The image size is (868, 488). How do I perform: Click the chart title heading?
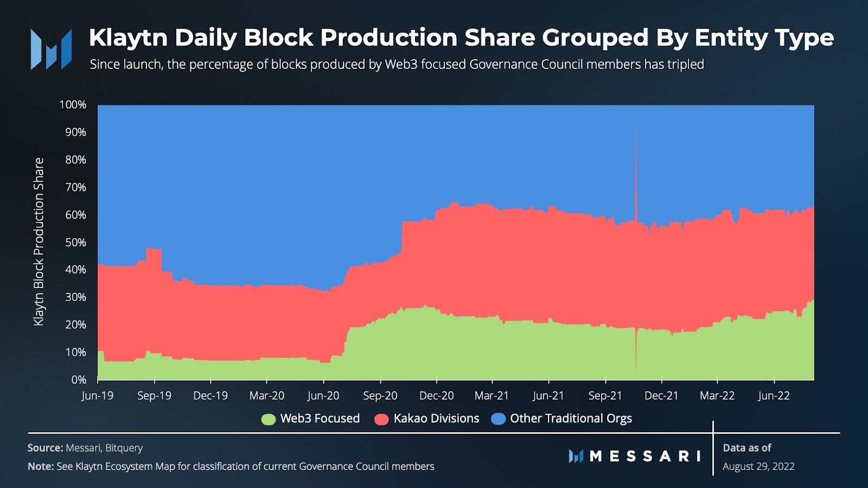tap(461, 37)
